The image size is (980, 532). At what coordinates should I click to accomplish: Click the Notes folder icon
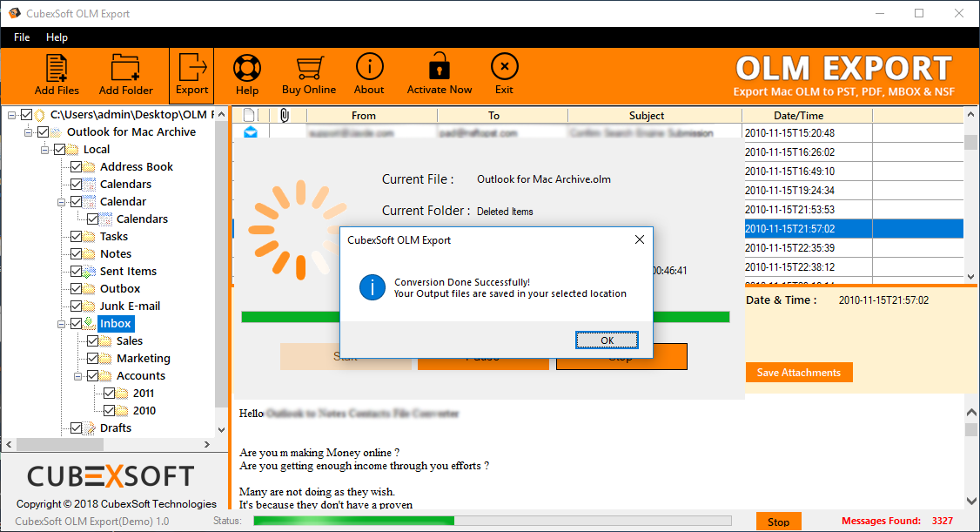[x=90, y=253]
